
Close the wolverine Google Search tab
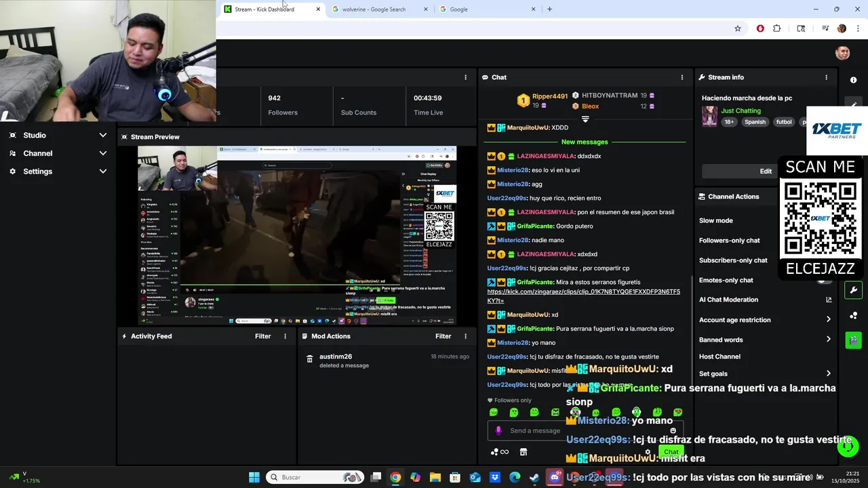[426, 9]
